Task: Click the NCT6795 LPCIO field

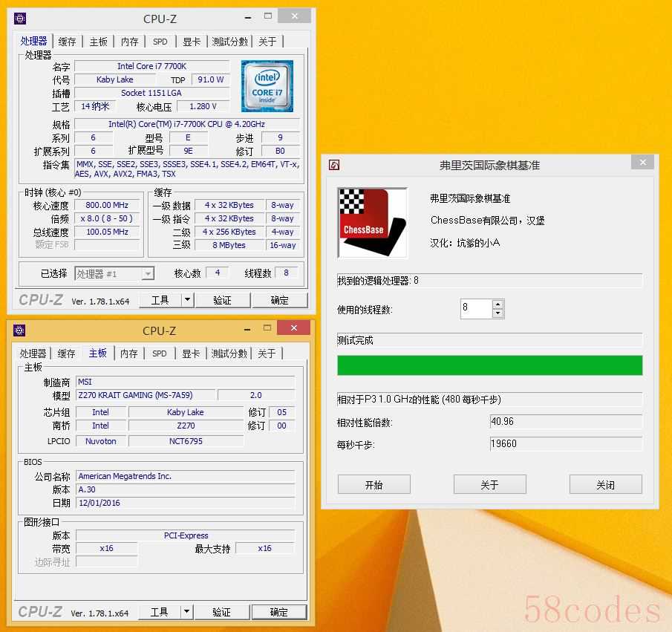Action: click(x=186, y=441)
